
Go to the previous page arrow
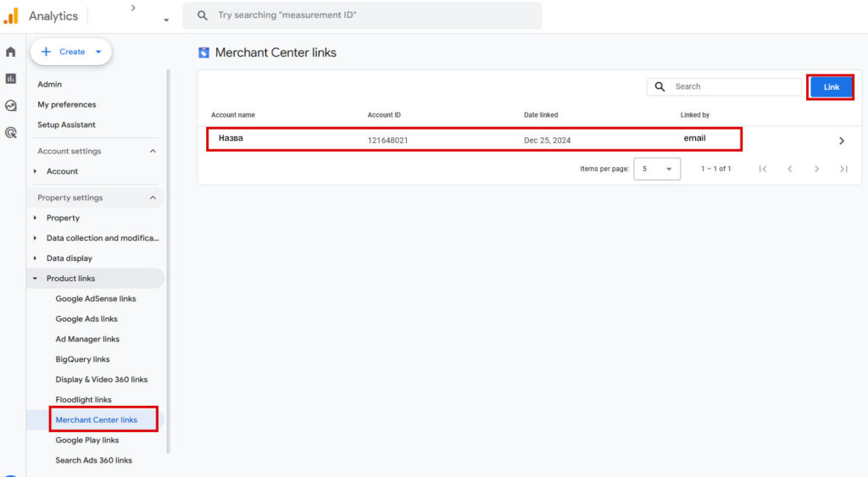click(789, 169)
